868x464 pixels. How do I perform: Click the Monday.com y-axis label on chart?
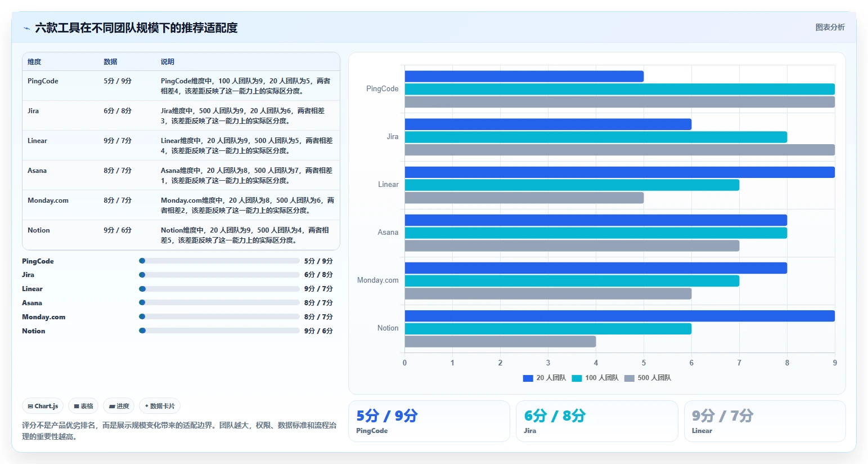[377, 280]
